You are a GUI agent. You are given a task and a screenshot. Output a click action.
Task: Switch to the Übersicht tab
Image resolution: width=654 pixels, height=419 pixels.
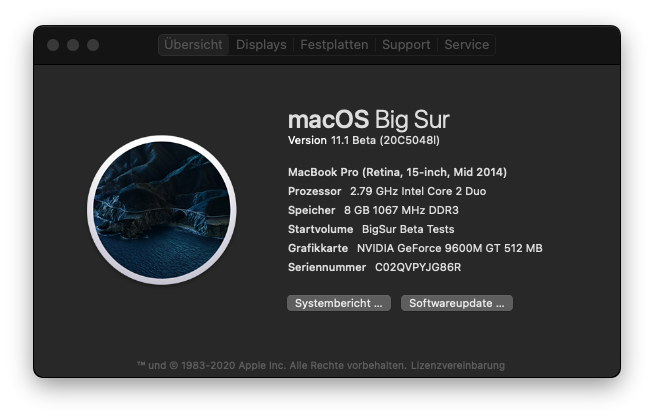[x=193, y=45]
